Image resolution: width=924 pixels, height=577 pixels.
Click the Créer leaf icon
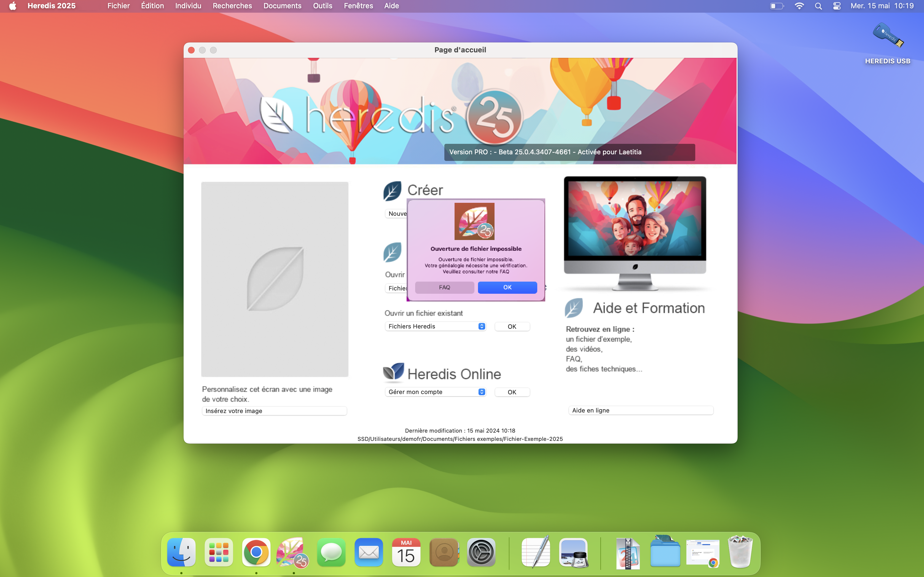[x=392, y=190]
